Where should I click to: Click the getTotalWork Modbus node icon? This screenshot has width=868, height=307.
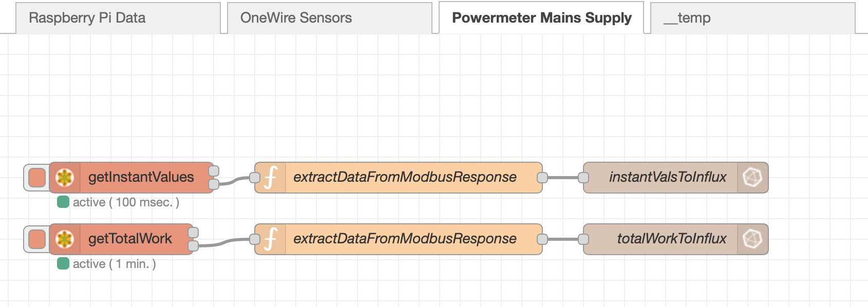pos(65,239)
